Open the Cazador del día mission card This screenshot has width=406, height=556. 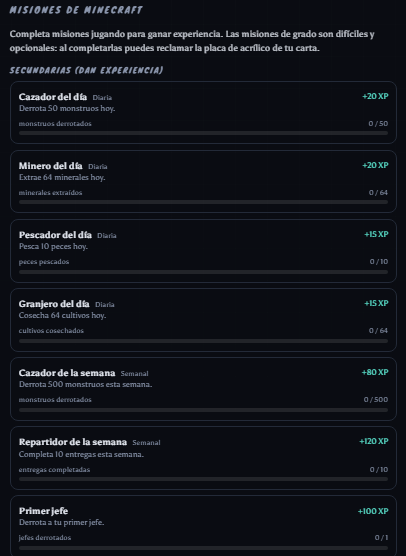203,112
